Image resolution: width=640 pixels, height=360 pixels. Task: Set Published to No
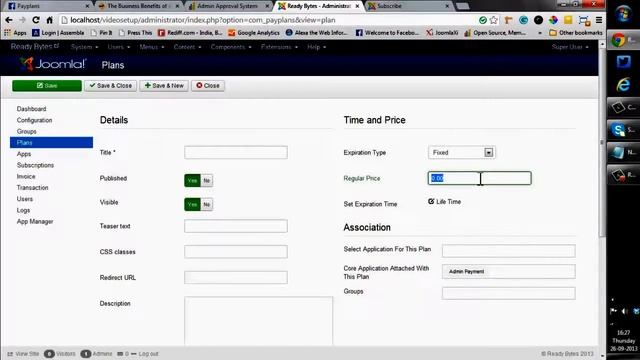[x=207, y=180]
